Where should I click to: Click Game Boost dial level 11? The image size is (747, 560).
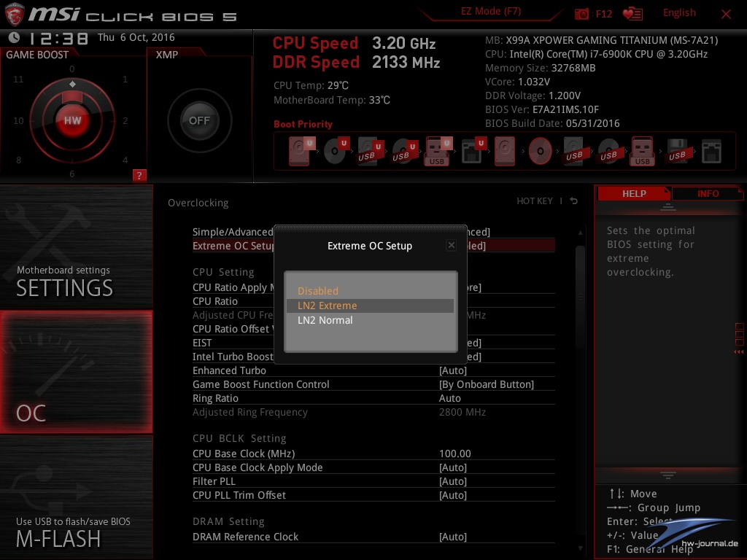point(18,79)
